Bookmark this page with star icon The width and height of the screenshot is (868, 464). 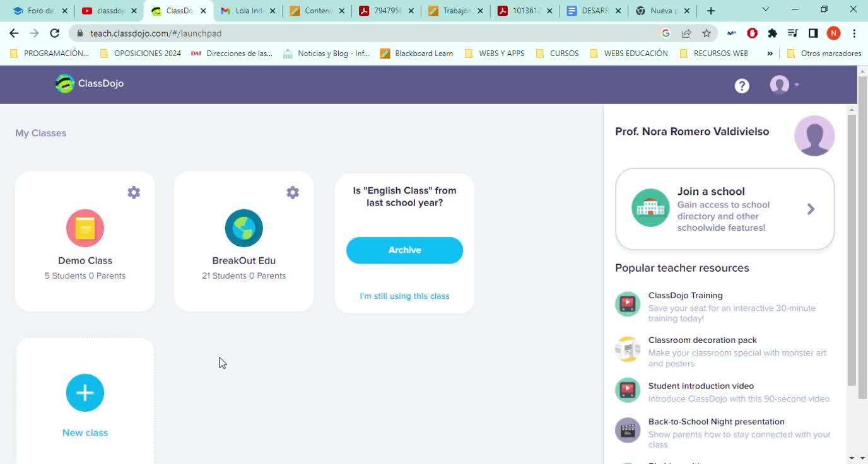click(x=707, y=33)
